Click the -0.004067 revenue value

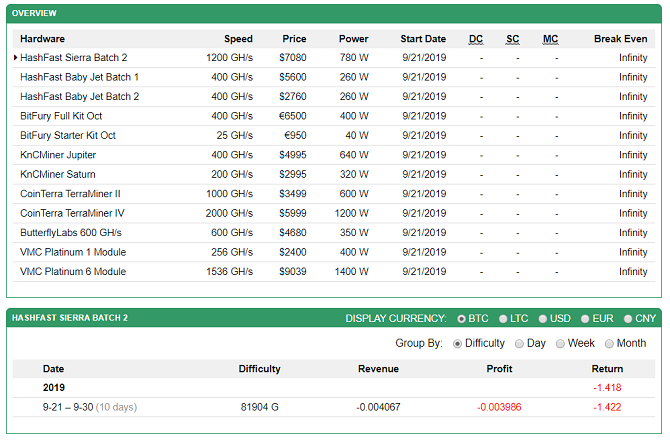(378, 407)
